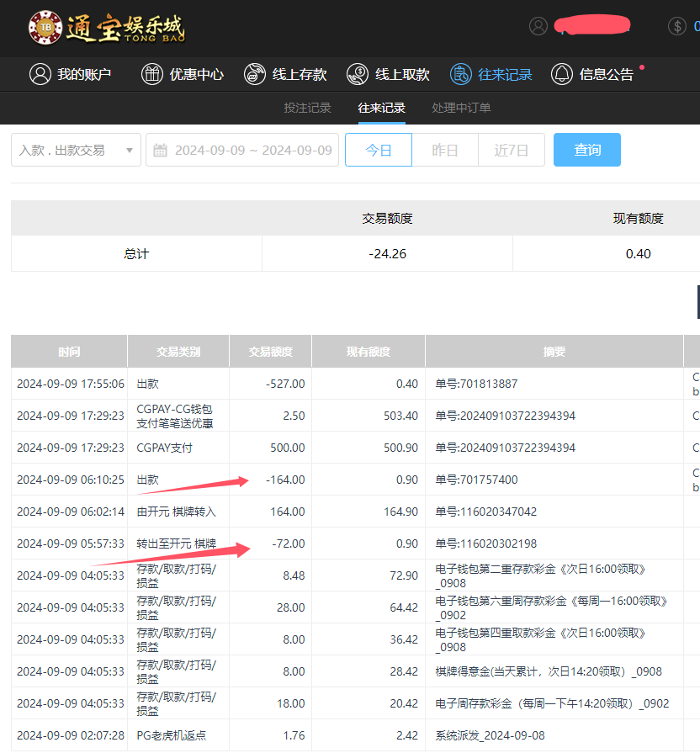Image resolution: width=700 pixels, height=753 pixels.
Task: Select the 优惠中心 promotions icon
Action: [151, 74]
